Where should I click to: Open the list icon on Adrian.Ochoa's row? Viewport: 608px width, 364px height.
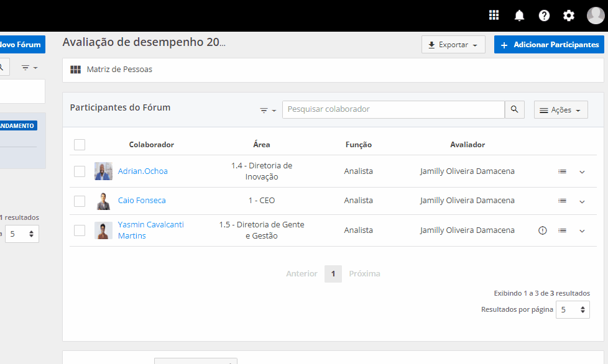click(562, 171)
